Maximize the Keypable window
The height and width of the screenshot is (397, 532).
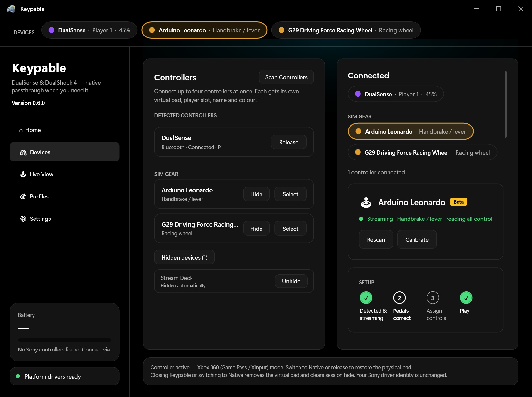point(498,9)
